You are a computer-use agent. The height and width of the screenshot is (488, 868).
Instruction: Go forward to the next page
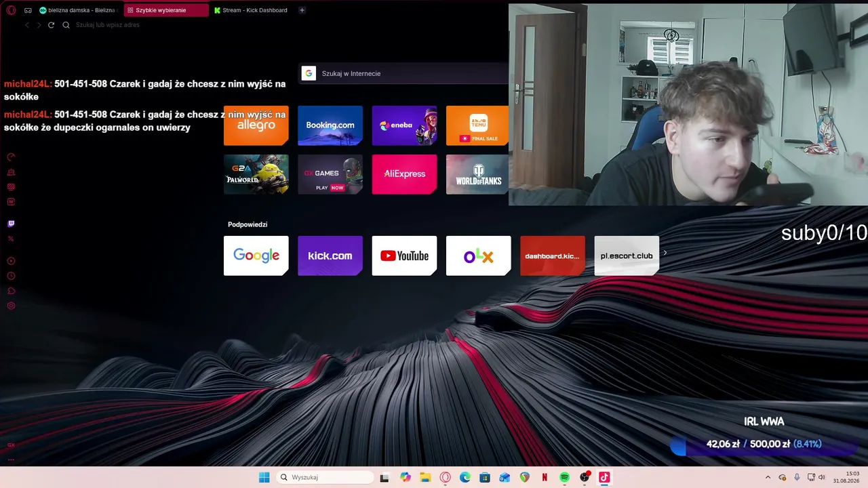[39, 25]
